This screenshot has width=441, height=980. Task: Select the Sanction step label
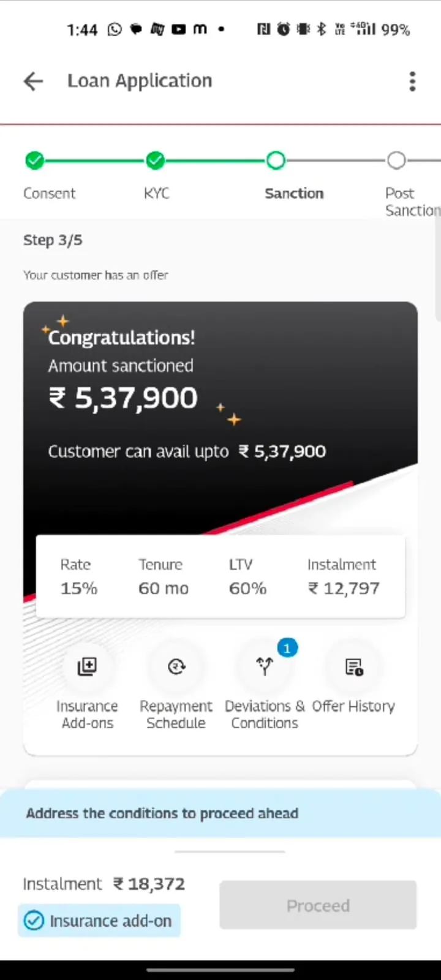pyautogui.click(x=294, y=193)
